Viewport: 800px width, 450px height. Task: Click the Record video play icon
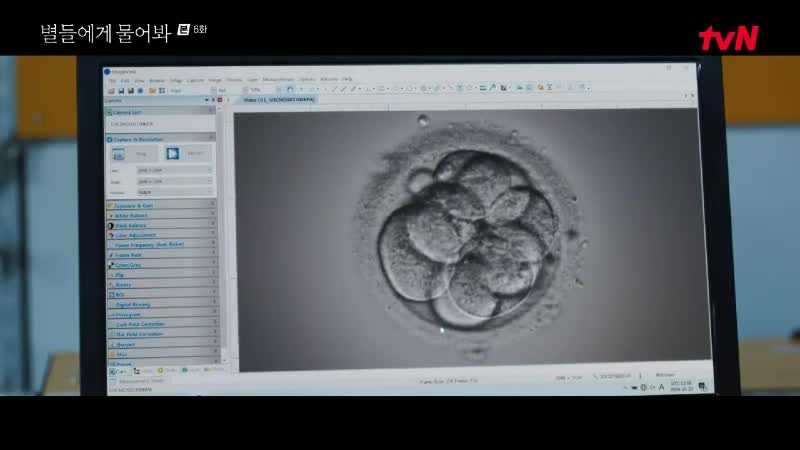click(x=172, y=153)
